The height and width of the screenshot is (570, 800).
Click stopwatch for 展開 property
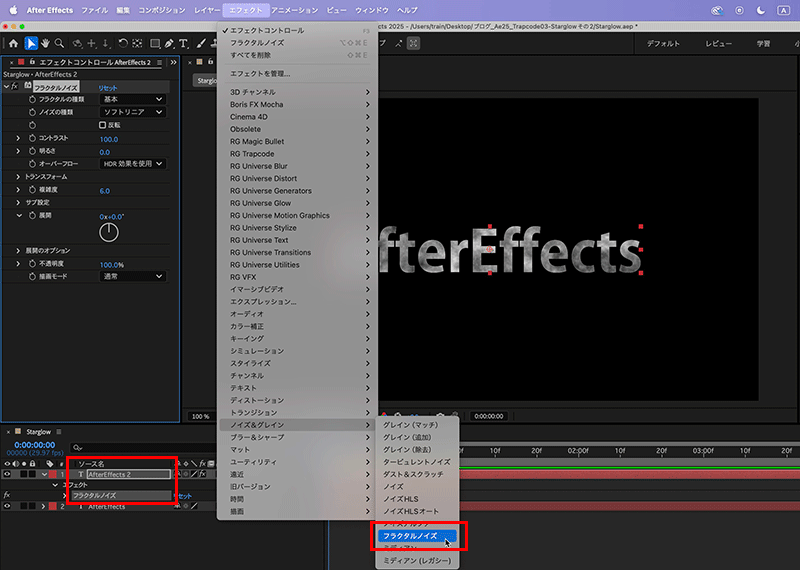[x=32, y=216]
